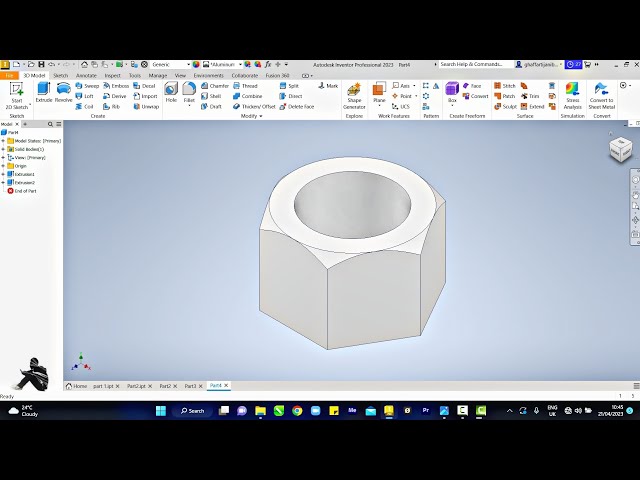Choose the Sweep tool
The width and height of the screenshot is (640, 480).
[87, 86]
